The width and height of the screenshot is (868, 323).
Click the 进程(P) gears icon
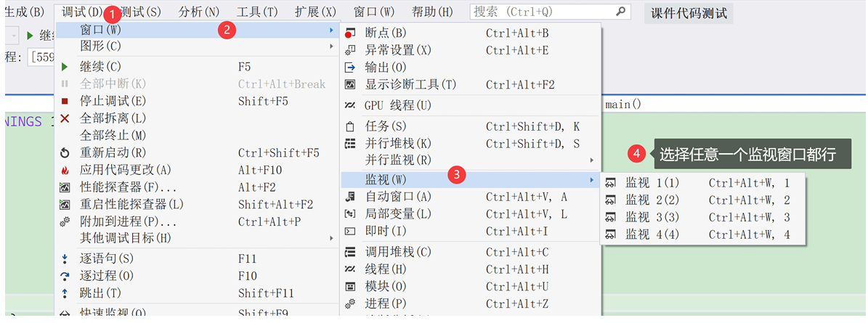(349, 303)
